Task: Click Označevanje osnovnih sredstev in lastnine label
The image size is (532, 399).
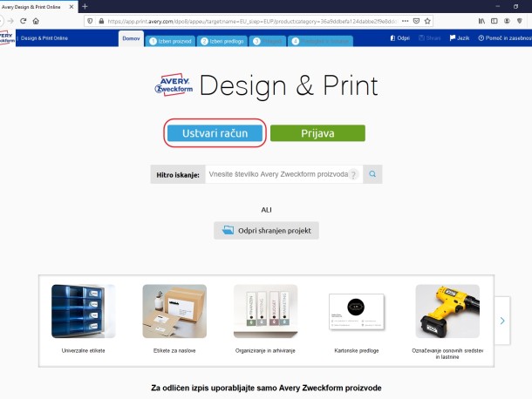Action: pos(447,354)
